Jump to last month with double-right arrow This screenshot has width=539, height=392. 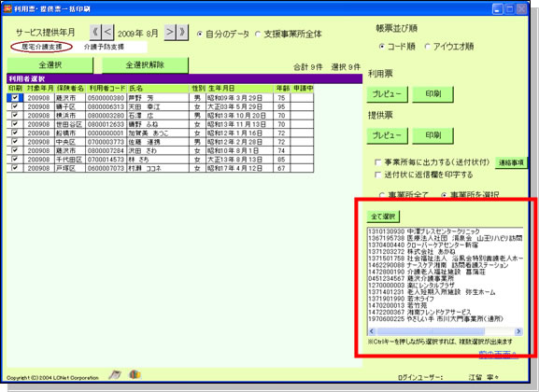182,33
